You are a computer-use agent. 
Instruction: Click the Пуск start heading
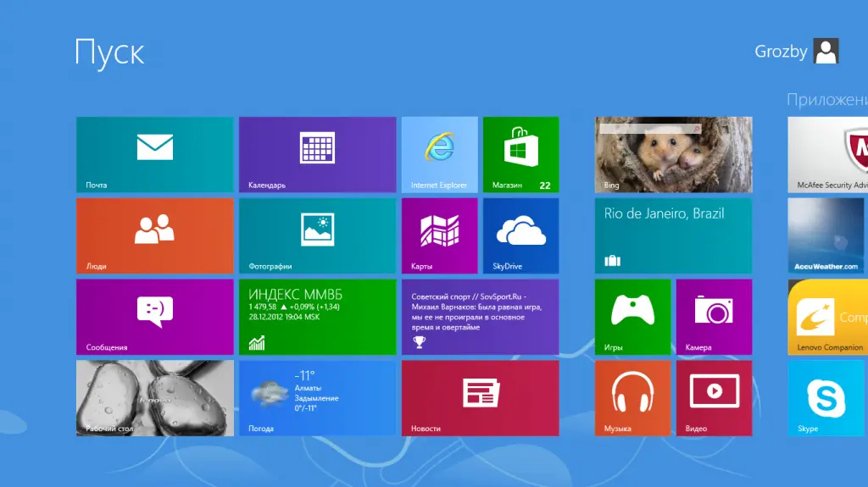coord(109,53)
